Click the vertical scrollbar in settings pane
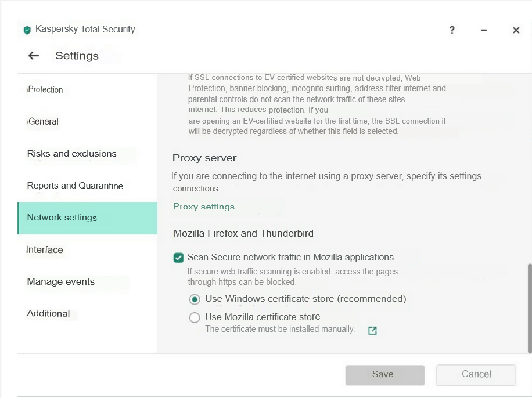This screenshot has width=532, height=398. pyautogui.click(x=529, y=307)
